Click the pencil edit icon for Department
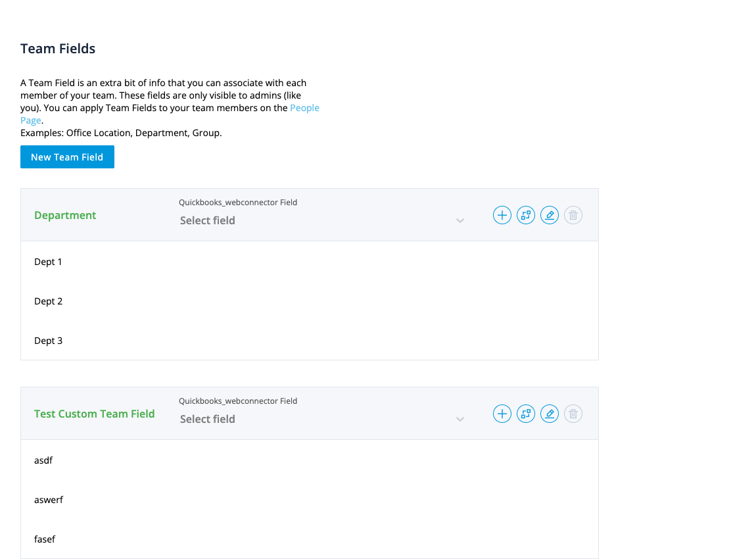The width and height of the screenshot is (756, 559). pyautogui.click(x=550, y=215)
